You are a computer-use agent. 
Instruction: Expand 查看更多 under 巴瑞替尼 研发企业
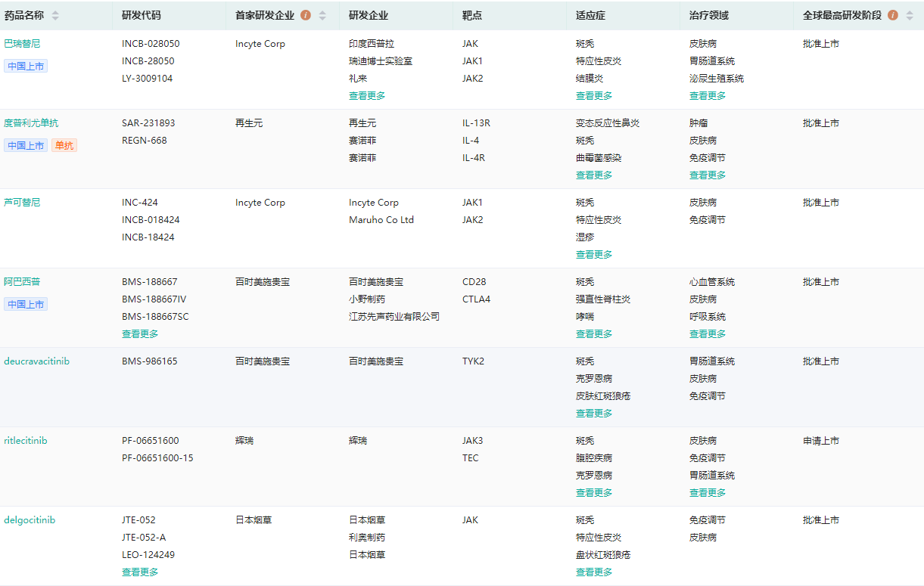coord(367,96)
